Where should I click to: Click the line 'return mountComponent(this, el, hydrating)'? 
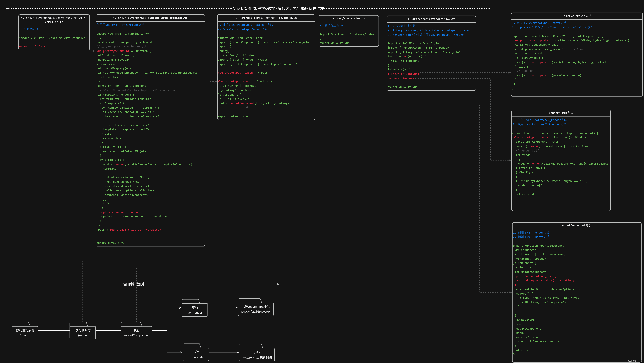point(254,103)
